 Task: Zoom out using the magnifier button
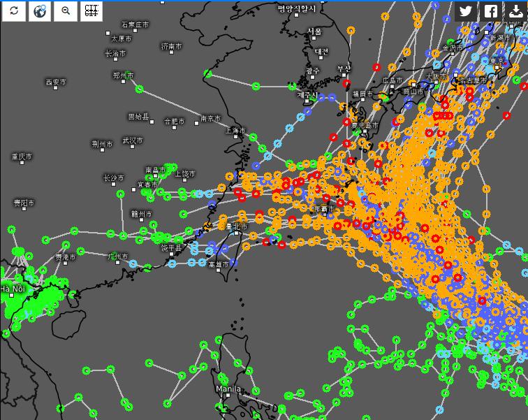(x=66, y=11)
